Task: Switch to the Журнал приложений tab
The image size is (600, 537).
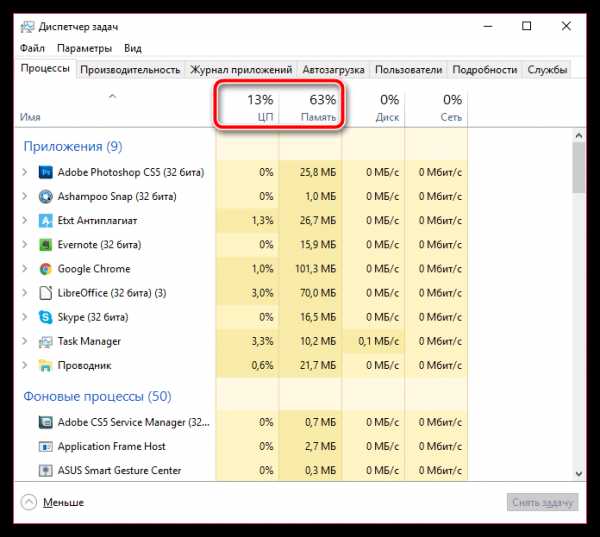Action: (241, 70)
